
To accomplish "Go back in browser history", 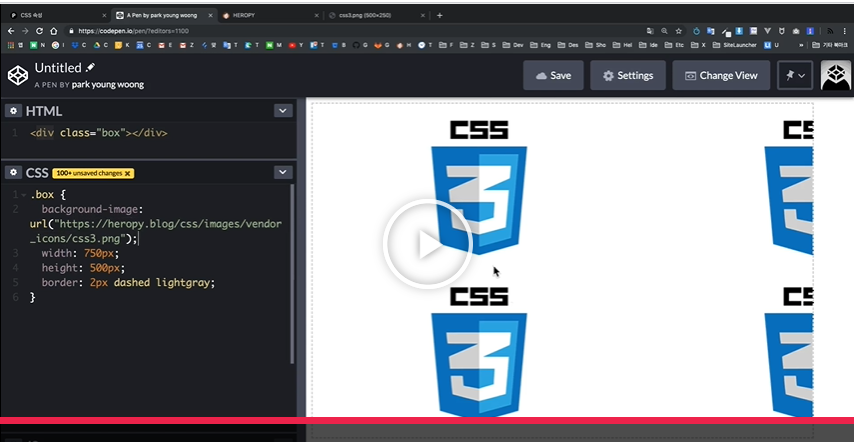I will (x=11, y=31).
